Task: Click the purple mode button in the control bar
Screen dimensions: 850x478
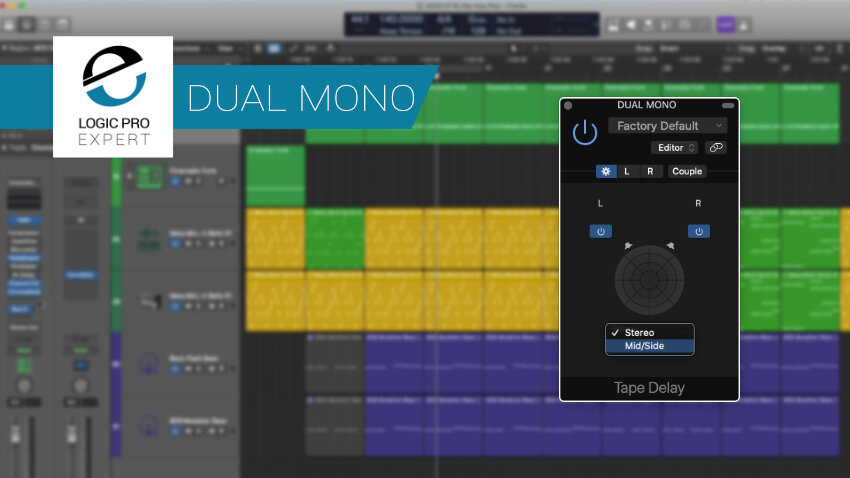Action: [725, 24]
